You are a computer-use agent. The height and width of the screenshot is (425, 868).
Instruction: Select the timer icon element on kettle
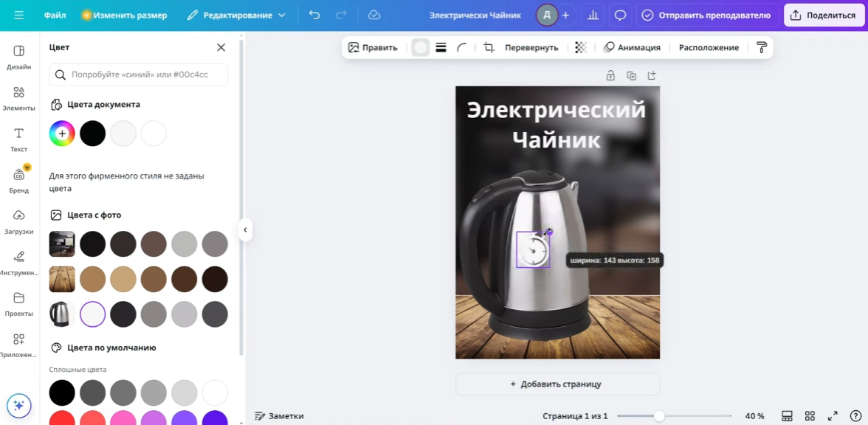tap(533, 249)
